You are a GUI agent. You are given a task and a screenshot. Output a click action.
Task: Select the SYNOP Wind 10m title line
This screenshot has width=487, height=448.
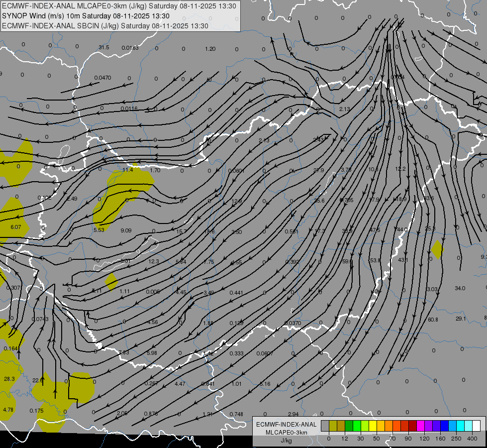(x=86, y=16)
